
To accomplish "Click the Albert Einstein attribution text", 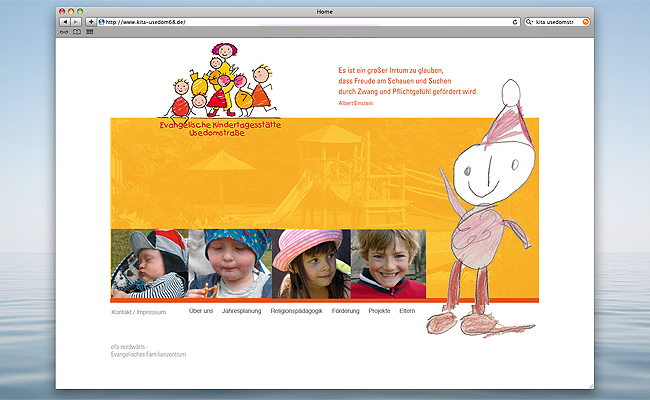I will click(356, 103).
